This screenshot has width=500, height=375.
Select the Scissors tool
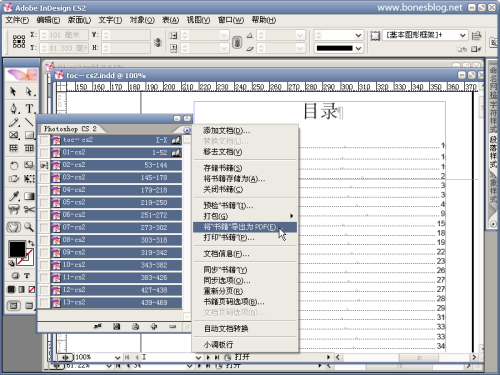tap(29, 209)
